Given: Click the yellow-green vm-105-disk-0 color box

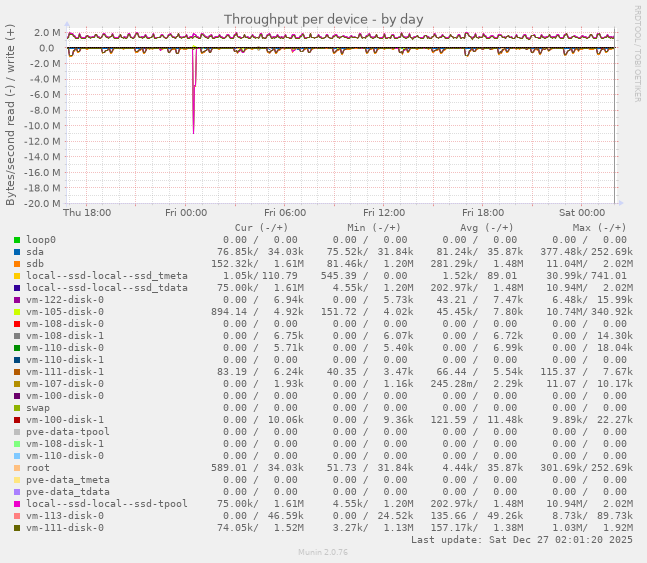Looking at the screenshot, I should (x=17, y=312).
